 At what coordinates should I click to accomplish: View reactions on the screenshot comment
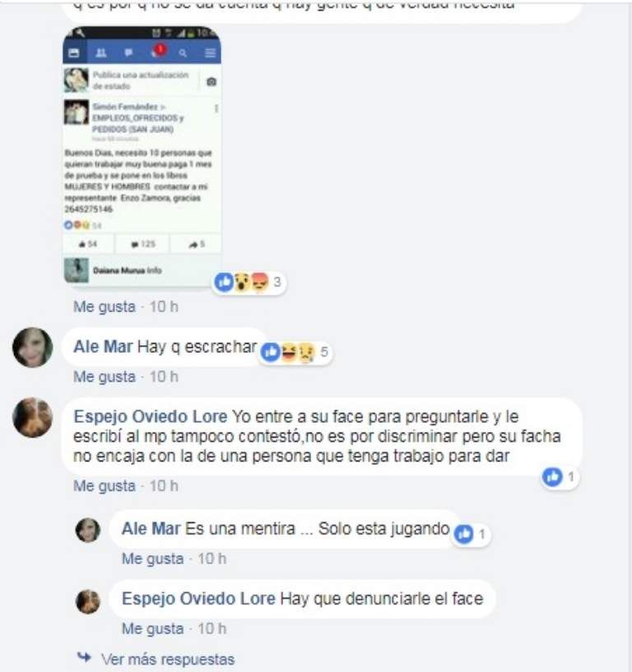249,282
